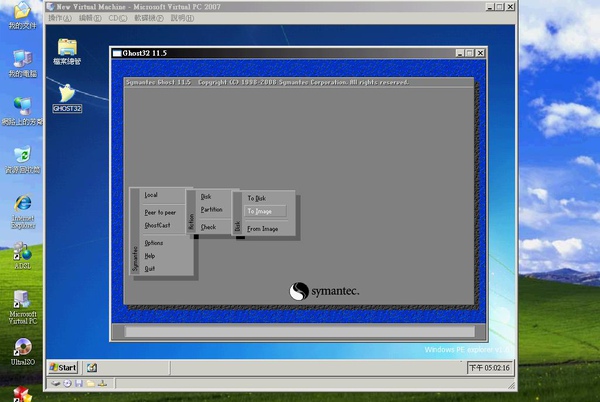
Task: Click the Ghost32 11.5 title bar icon
Action: (x=117, y=53)
